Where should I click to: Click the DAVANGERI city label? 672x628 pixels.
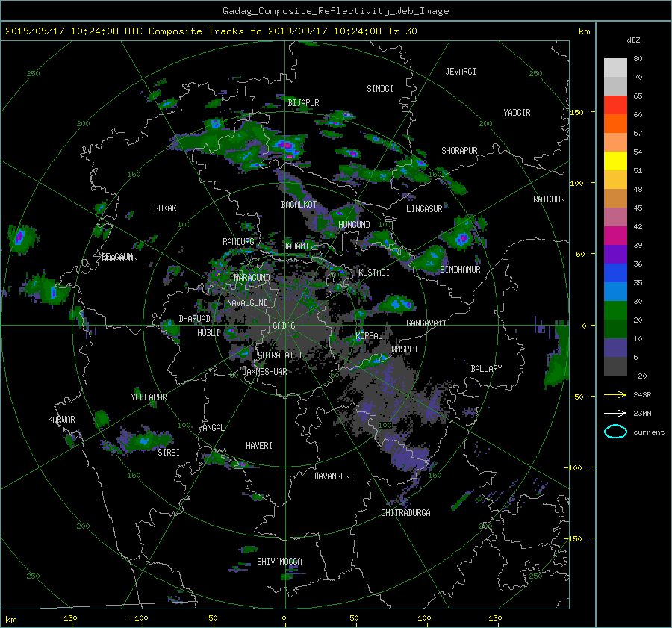coord(334,476)
